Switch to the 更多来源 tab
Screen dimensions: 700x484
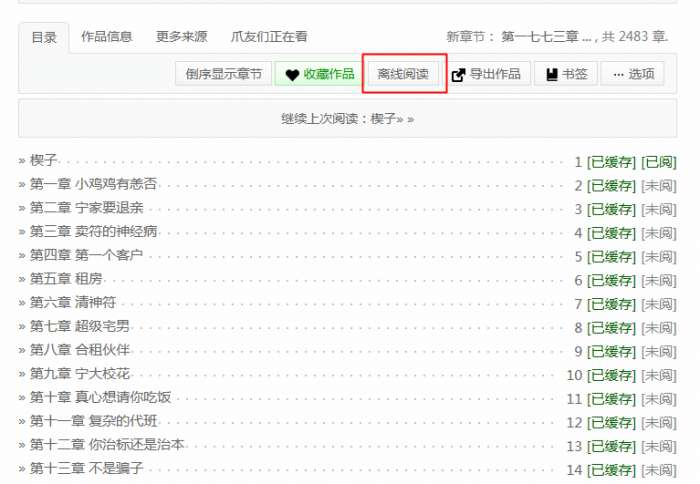coord(182,36)
